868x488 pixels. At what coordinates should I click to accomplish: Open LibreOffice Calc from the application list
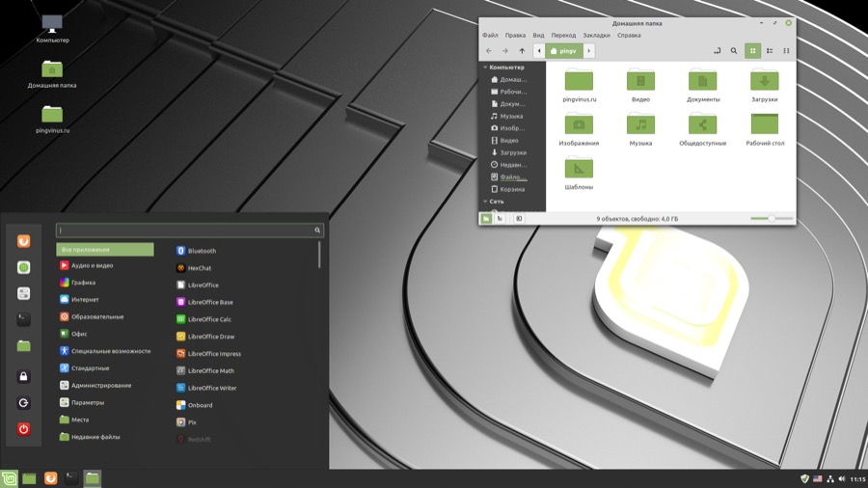208,319
